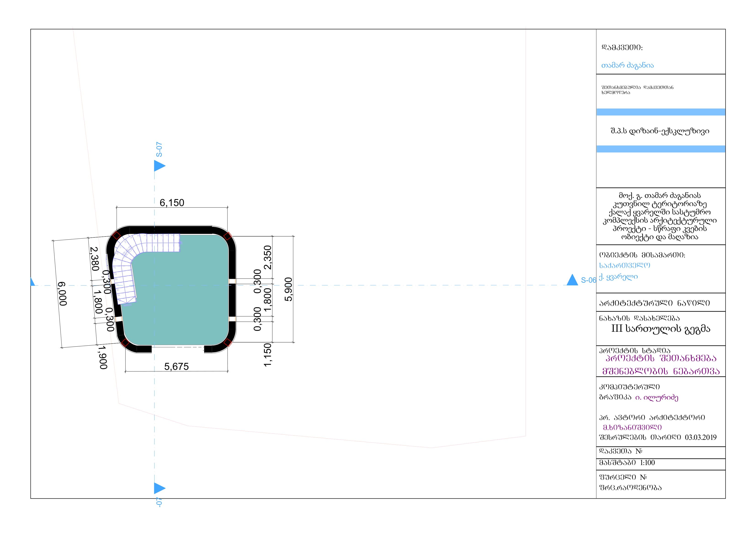Click the red column marker at top-left corner
Viewport: 756px width, 534px height.
pos(116,236)
